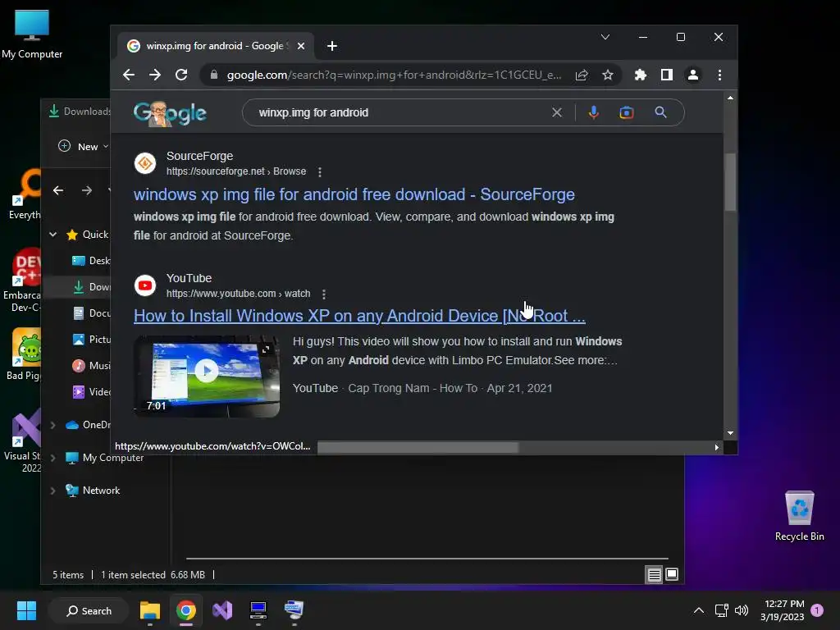Viewport: 840px width, 630px height.
Task: Open more options for YouTube result
Action: [323, 294]
